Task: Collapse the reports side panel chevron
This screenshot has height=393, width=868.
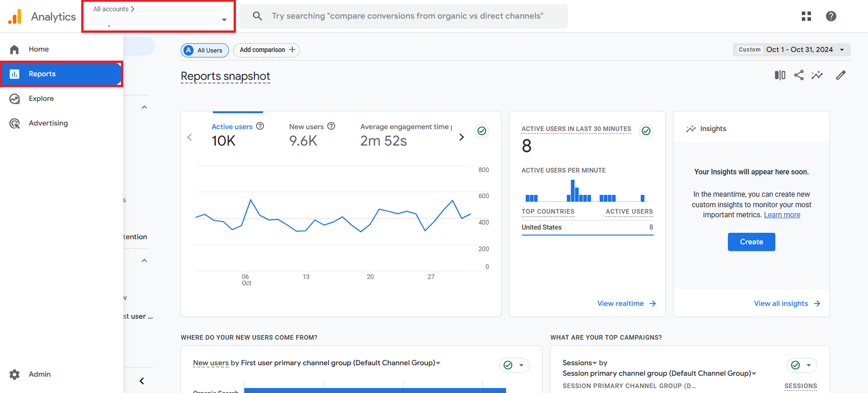Action: coord(142,381)
